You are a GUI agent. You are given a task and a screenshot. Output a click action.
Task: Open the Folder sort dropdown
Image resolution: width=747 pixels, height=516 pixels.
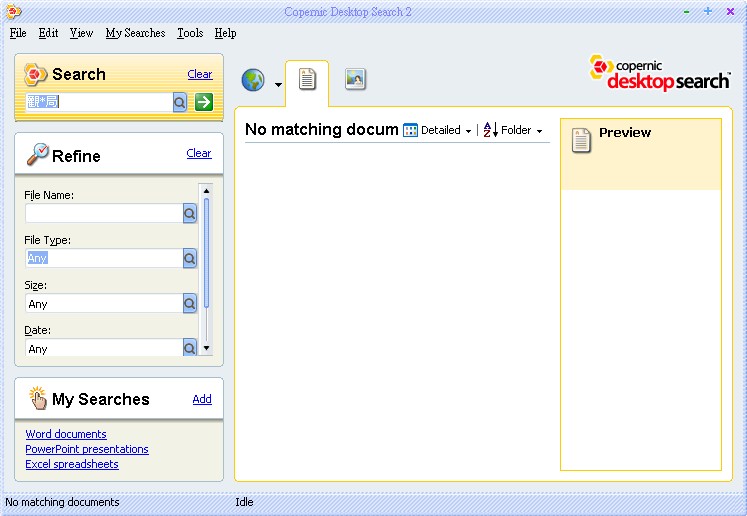[x=539, y=131]
